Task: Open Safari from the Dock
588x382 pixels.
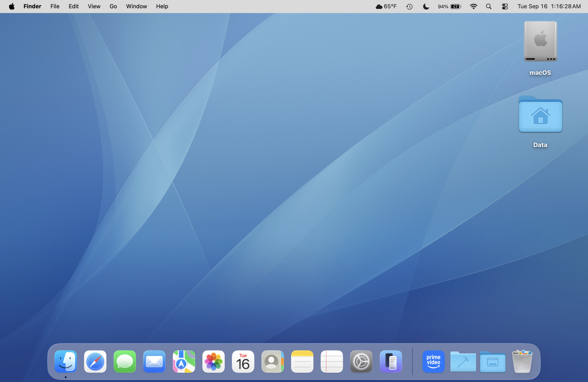Action: coord(95,361)
